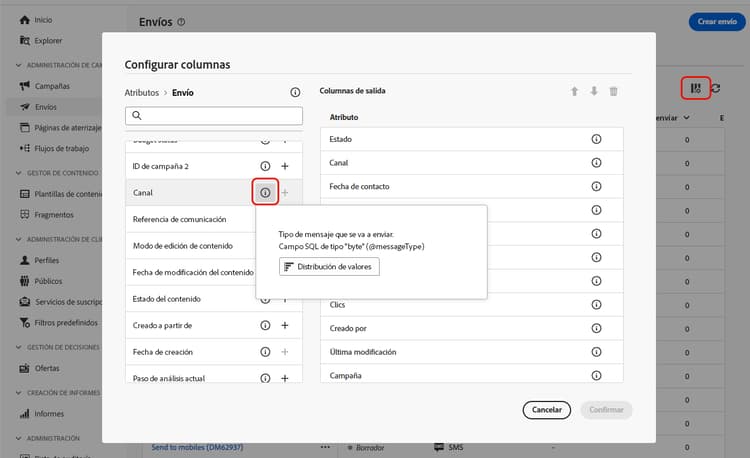Collapse Administración sidebar section
The image size is (750, 458).
19,438
